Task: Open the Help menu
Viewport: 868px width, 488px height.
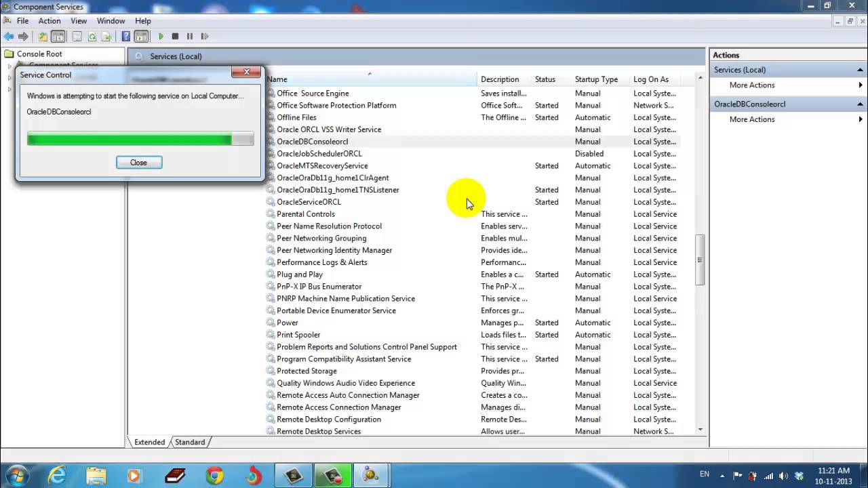Action: pyautogui.click(x=142, y=21)
